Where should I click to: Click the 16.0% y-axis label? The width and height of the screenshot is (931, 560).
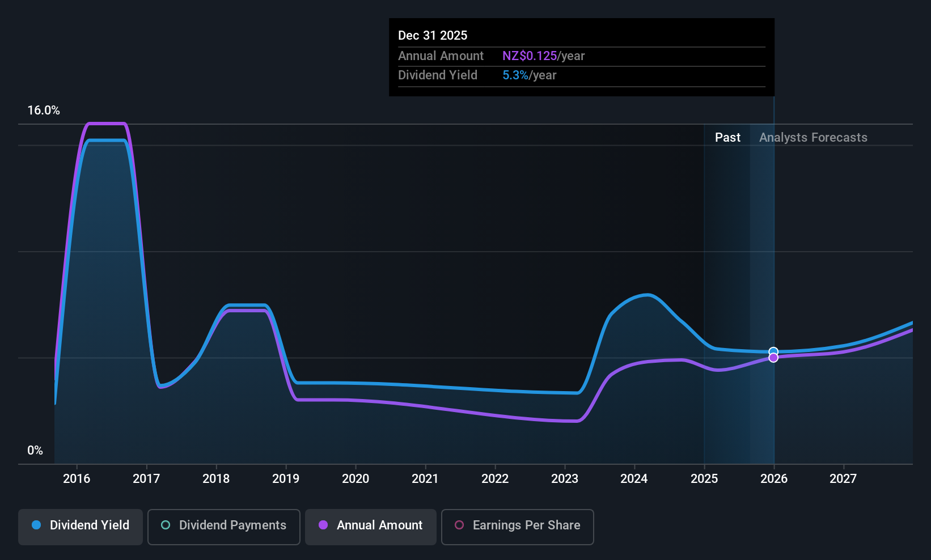click(44, 111)
